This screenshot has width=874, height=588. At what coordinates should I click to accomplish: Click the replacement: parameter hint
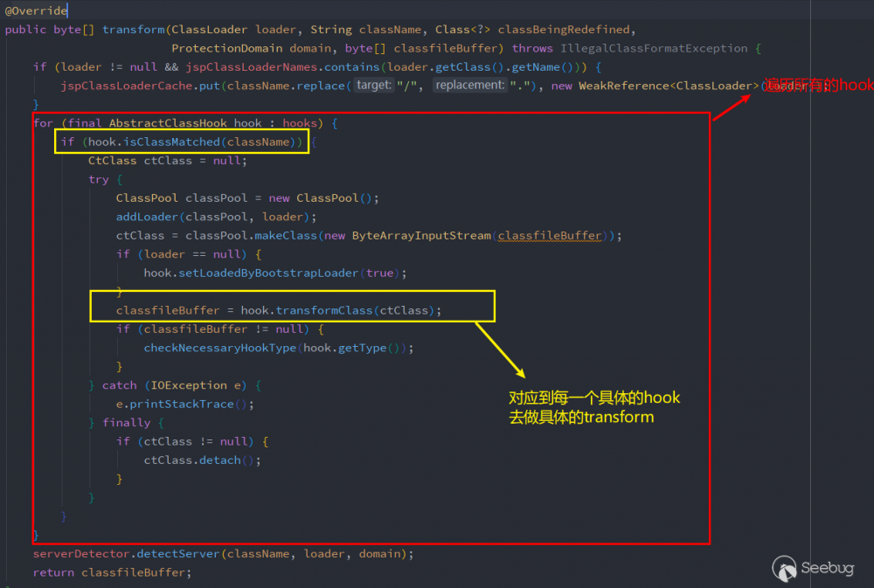(x=470, y=86)
